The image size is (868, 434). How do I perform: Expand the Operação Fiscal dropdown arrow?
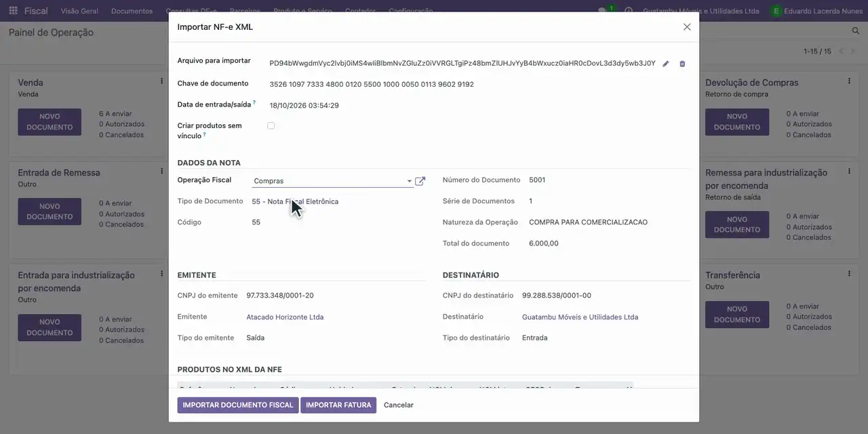409,181
